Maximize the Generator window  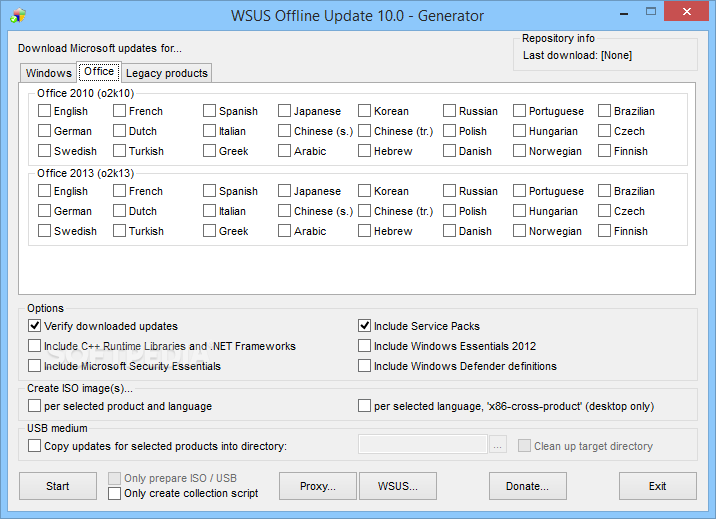tap(651, 12)
